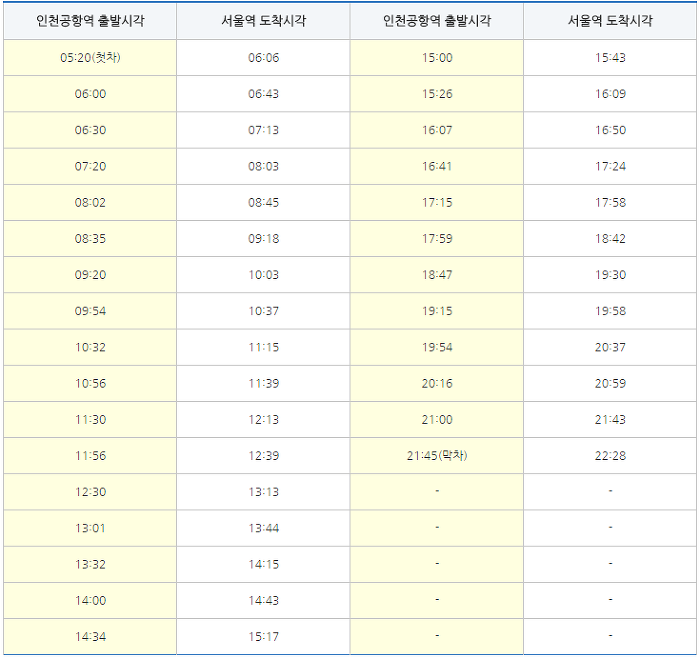Select the 10:03 arrival cell
Image resolution: width=700 pixels, height=659 pixels.
263,275
